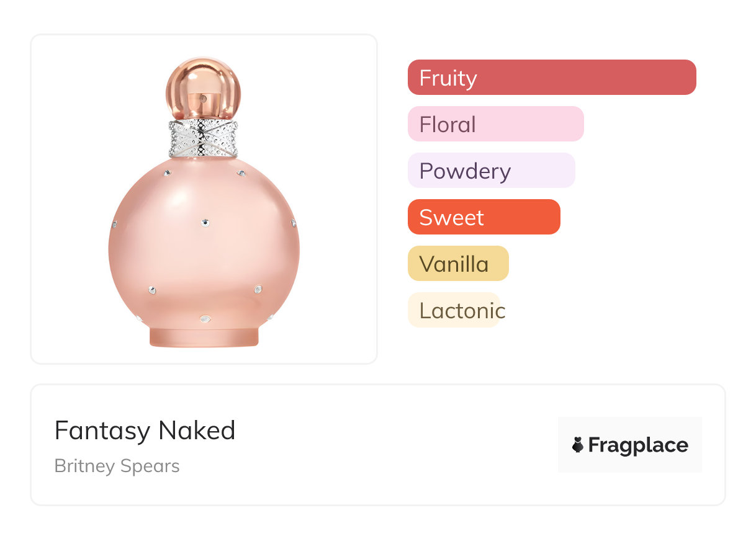756x536 pixels.
Task: Open the Fantasy Naked perfume title
Action: [x=145, y=431]
